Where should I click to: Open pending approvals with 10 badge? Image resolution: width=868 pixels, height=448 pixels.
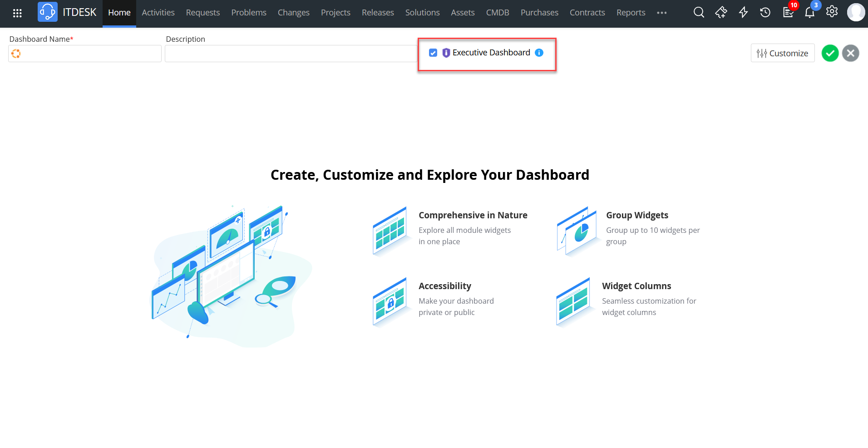pyautogui.click(x=788, y=12)
